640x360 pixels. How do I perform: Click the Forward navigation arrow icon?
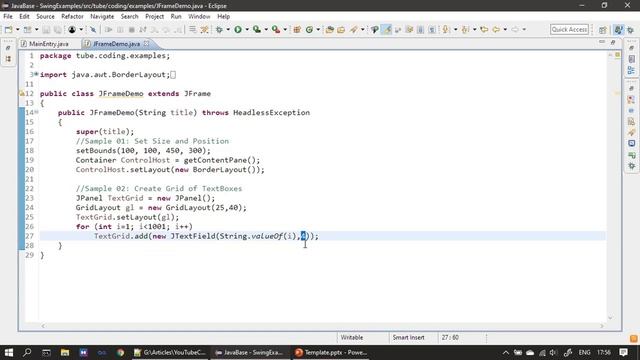[x=515, y=29]
